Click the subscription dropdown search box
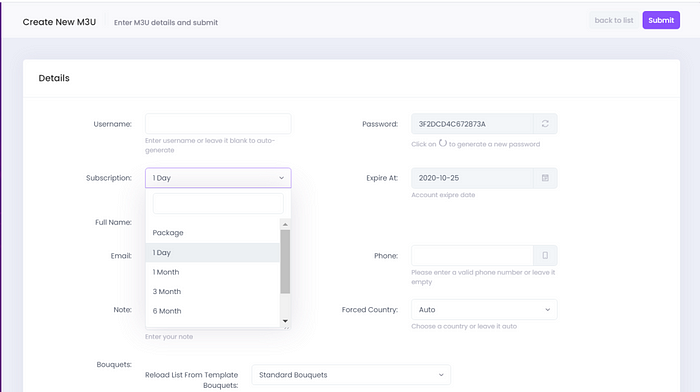 218,204
